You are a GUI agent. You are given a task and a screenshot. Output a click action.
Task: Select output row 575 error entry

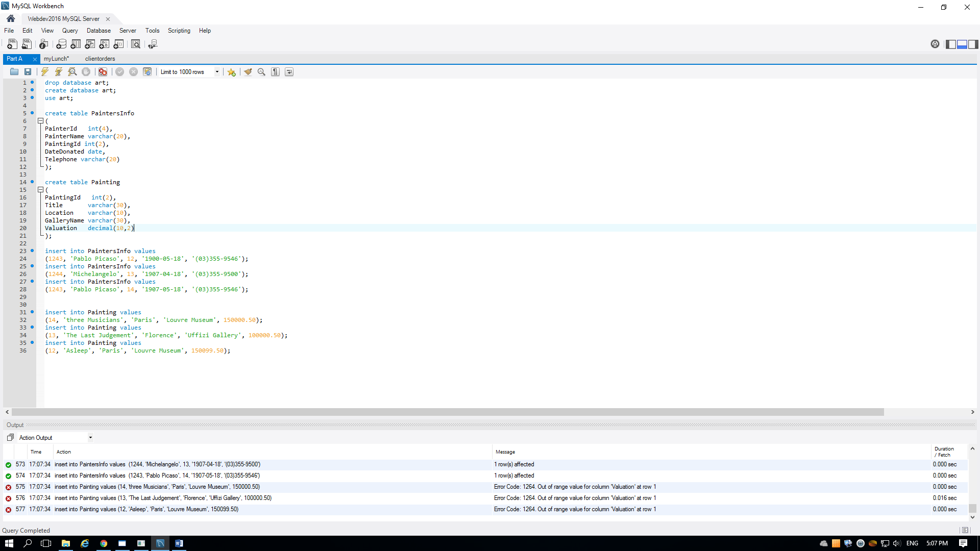coord(485,487)
